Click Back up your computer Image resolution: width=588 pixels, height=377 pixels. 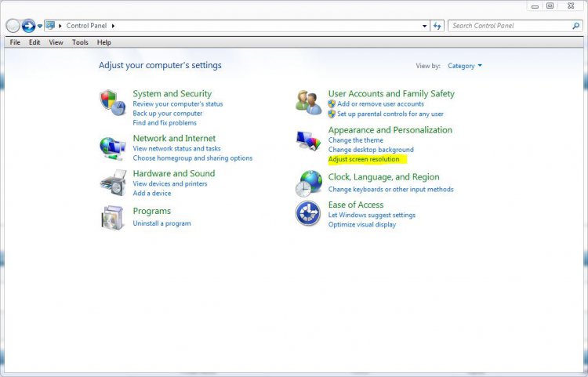click(x=168, y=113)
